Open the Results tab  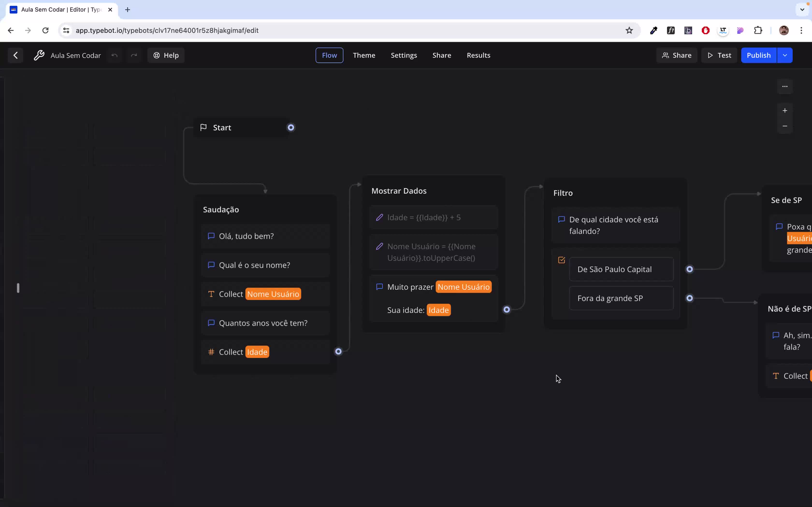click(x=478, y=55)
